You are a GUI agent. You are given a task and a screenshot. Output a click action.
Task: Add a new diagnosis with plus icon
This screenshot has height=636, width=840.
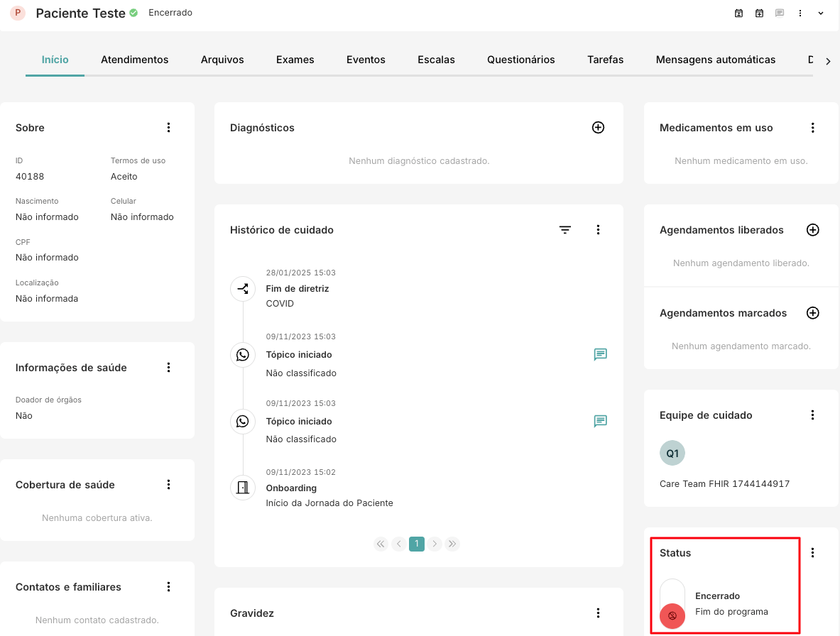click(598, 128)
